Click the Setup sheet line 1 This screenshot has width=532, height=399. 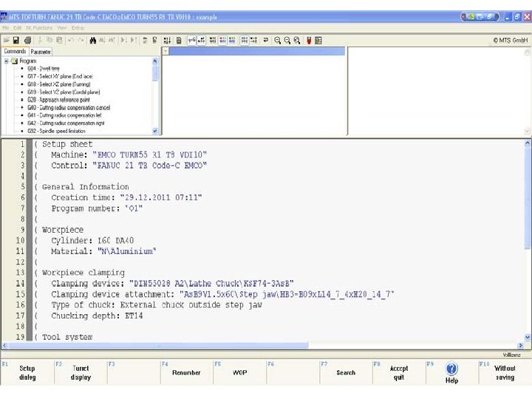point(67,144)
